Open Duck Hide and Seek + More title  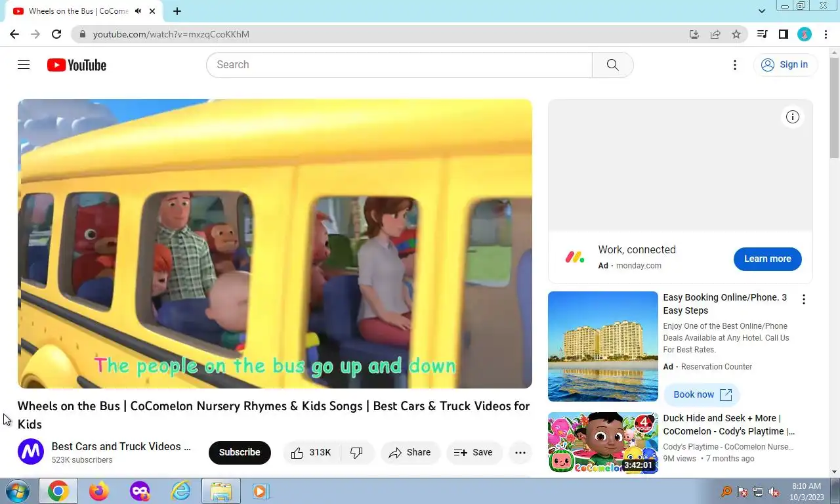click(728, 425)
